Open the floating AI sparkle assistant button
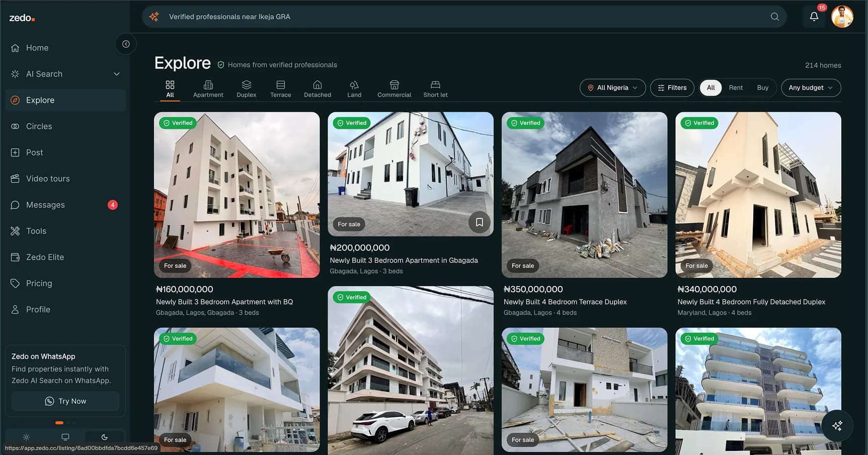Screen dimensions: 868x455 tap(837, 426)
